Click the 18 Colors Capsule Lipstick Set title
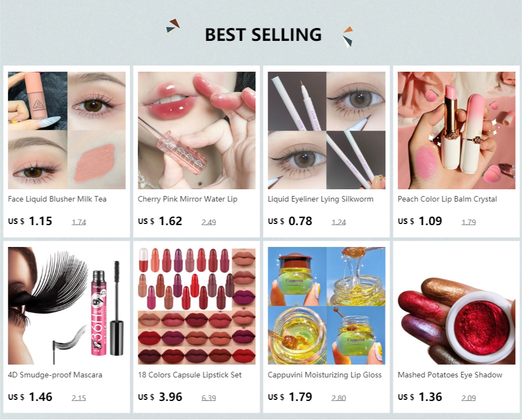Screen dimensions: 522x420 pos(190,375)
